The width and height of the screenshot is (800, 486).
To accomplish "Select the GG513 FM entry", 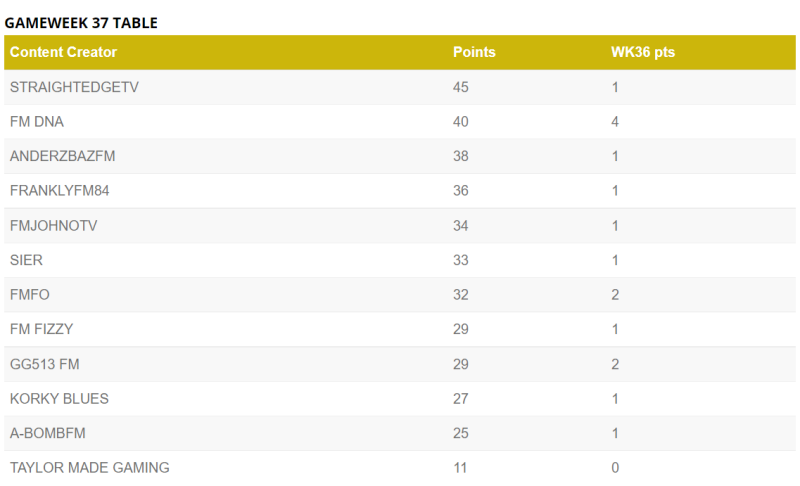I will coord(44,364).
